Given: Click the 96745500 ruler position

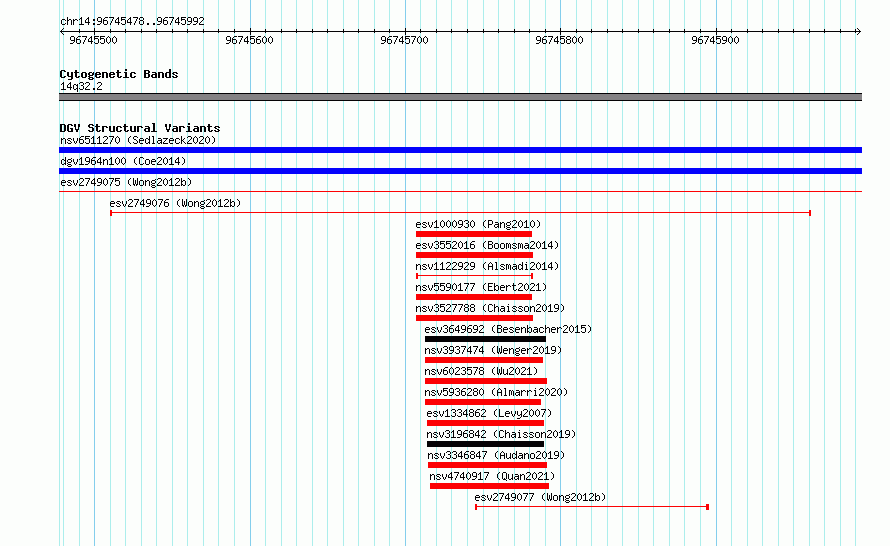Looking at the screenshot, I should click(x=93, y=40).
